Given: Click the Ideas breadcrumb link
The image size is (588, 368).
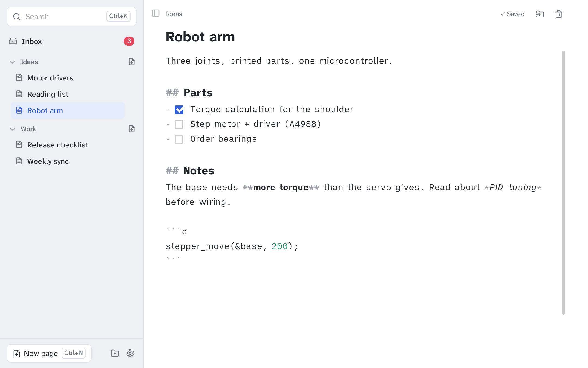Looking at the screenshot, I should tap(174, 14).
